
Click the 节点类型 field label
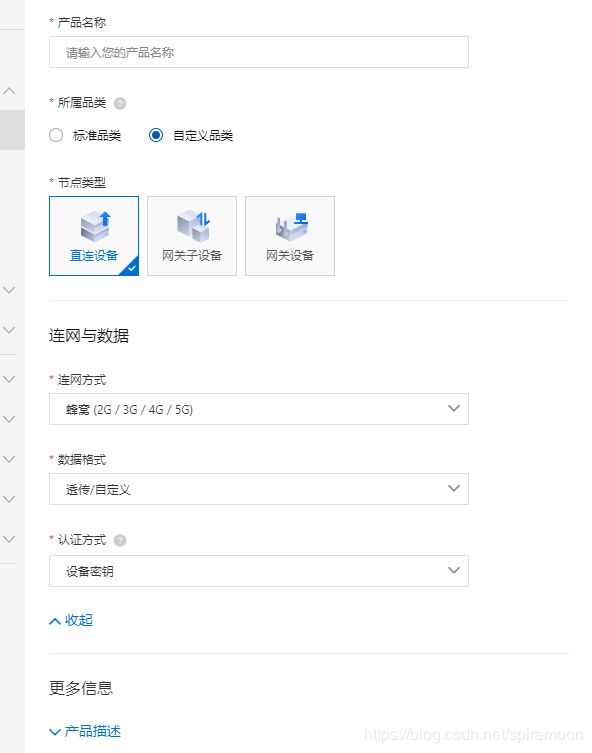(82, 182)
